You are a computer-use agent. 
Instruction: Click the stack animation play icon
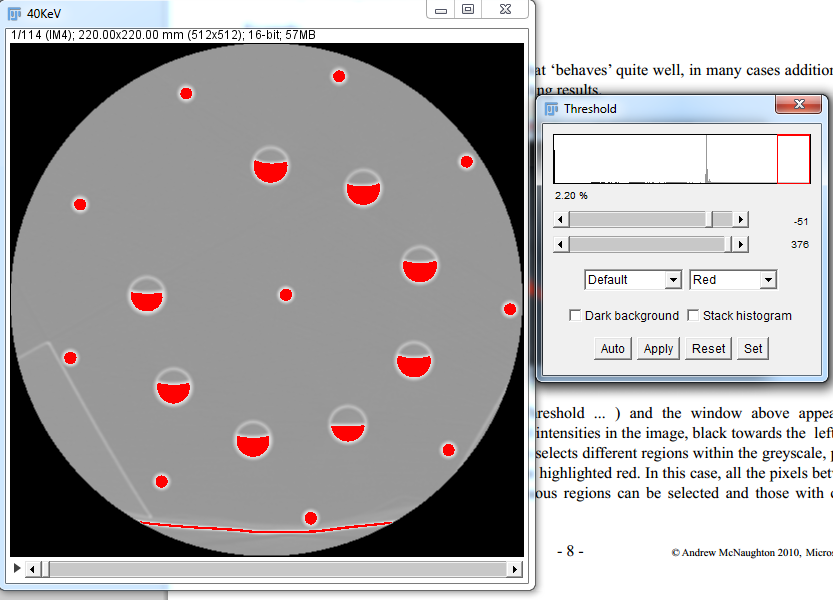pos(16,569)
